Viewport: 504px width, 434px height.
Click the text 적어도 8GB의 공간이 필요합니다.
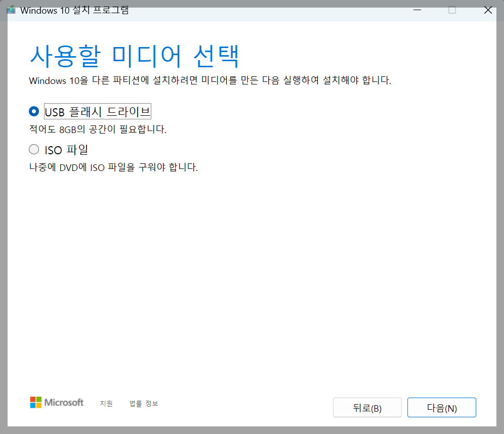pos(98,129)
